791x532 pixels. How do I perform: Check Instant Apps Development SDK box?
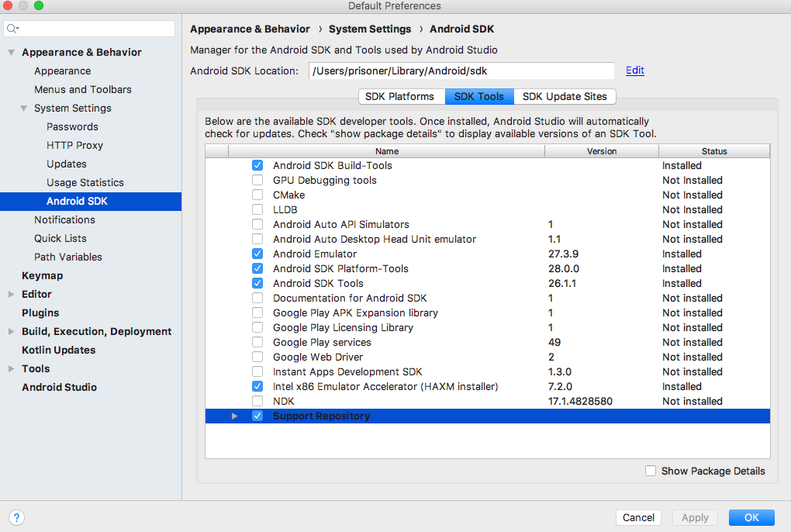point(257,371)
